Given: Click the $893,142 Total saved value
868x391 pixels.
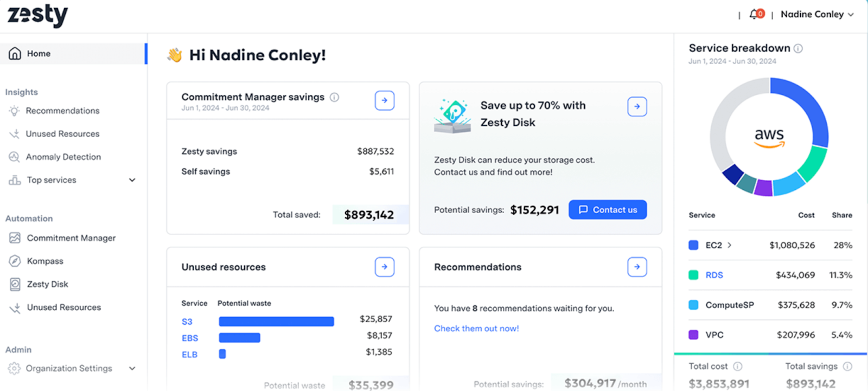Looking at the screenshot, I should click(369, 215).
